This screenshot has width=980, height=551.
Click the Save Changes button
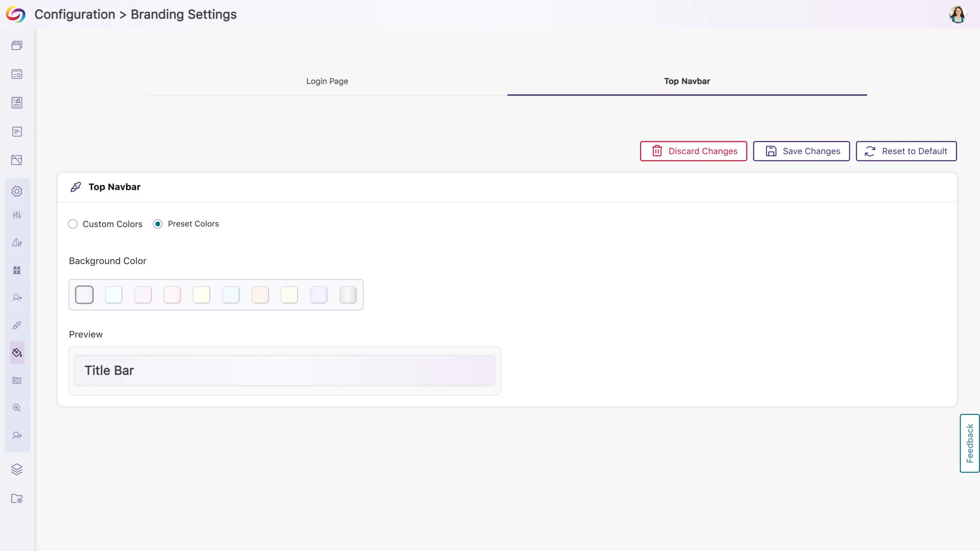(801, 151)
